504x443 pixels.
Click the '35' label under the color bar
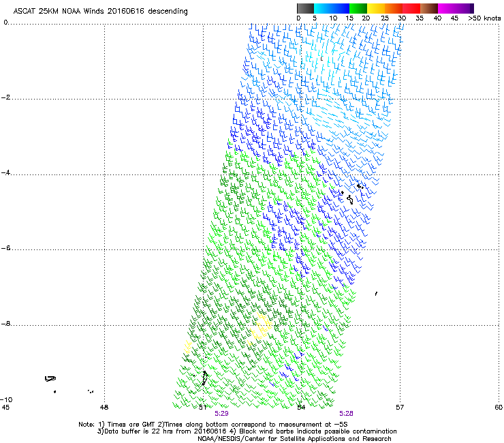pyautogui.click(x=420, y=18)
